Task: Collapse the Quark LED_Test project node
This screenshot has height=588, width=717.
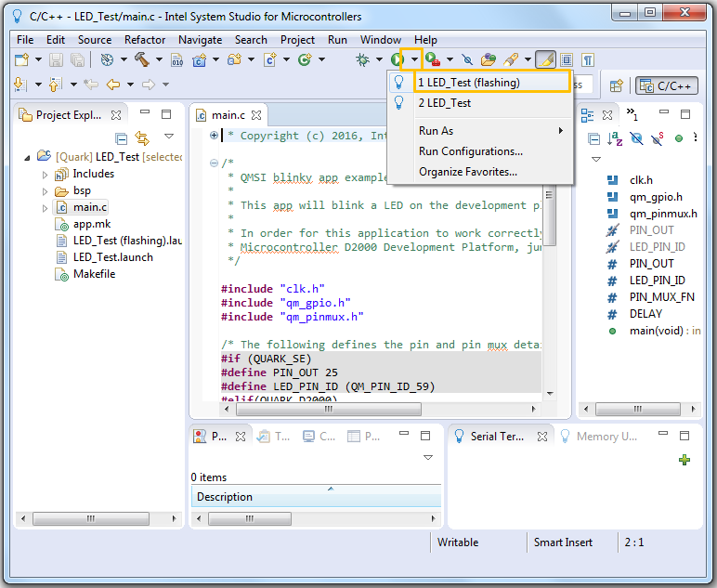Action: [28, 158]
